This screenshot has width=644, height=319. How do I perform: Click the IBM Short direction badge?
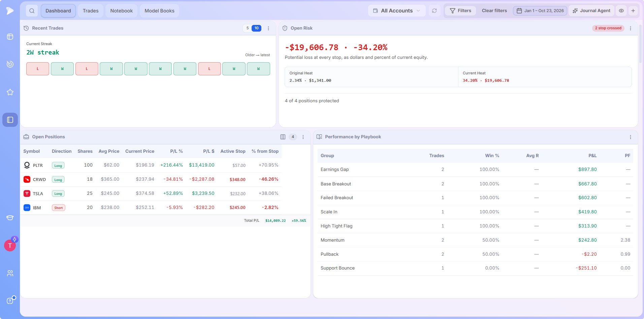point(59,208)
